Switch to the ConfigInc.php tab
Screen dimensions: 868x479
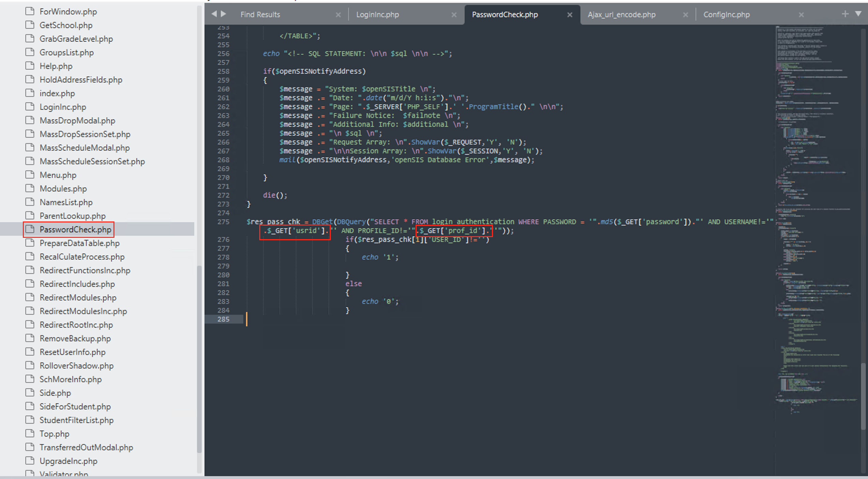tap(727, 14)
